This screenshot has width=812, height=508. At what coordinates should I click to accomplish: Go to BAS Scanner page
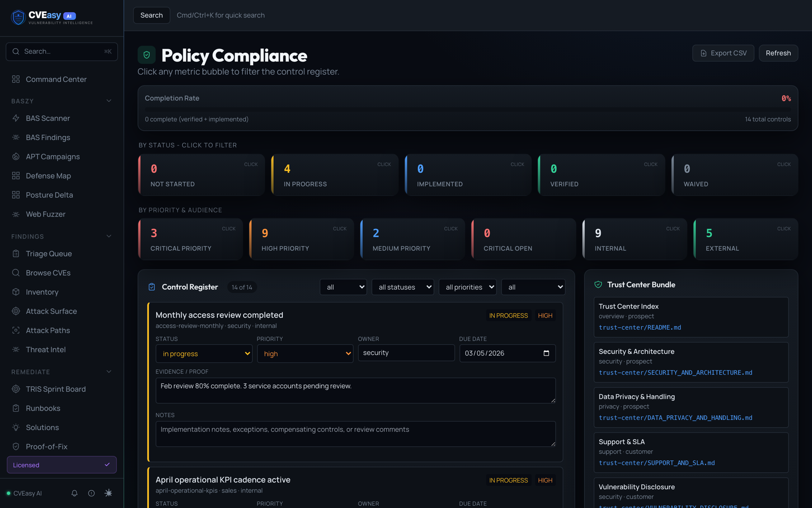coord(62,118)
